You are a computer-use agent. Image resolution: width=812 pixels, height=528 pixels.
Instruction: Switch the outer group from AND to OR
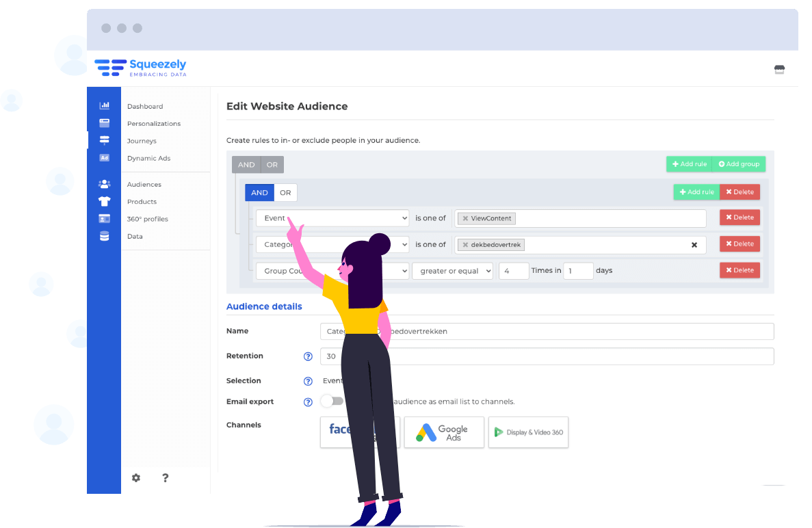click(x=272, y=164)
